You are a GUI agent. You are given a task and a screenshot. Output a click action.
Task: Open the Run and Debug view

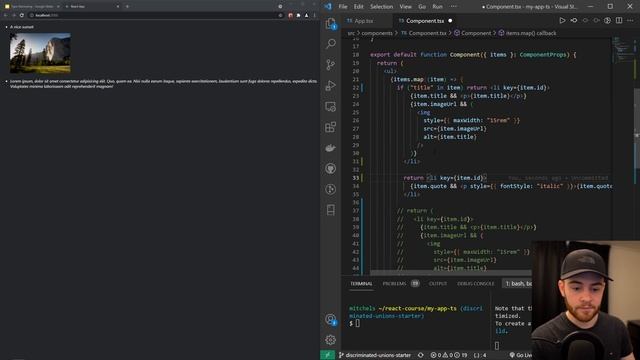331,85
